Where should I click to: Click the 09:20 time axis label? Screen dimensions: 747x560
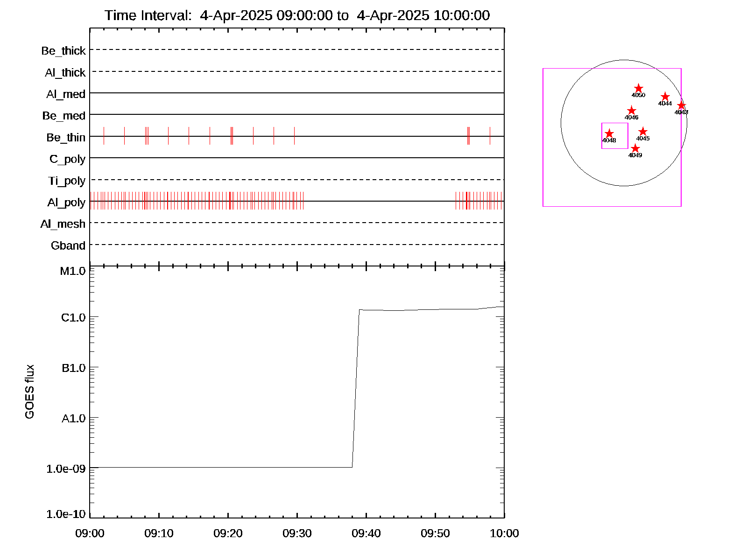pos(228,533)
